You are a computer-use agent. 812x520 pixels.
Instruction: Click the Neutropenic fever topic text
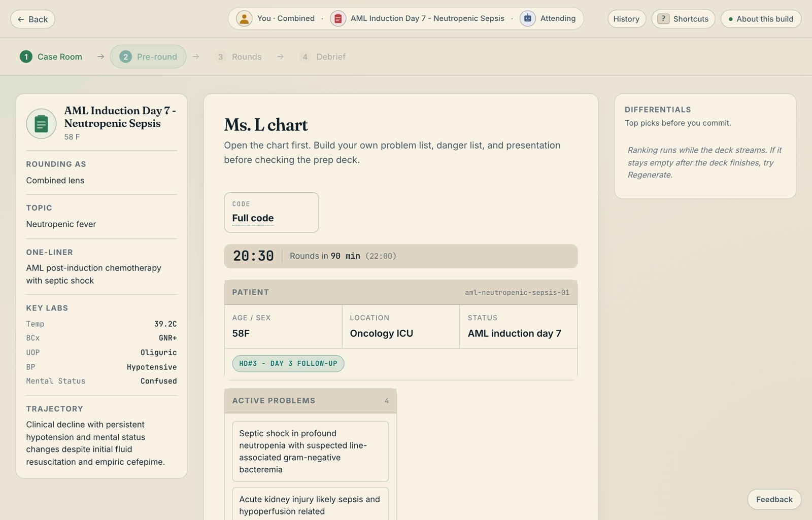pyautogui.click(x=61, y=224)
